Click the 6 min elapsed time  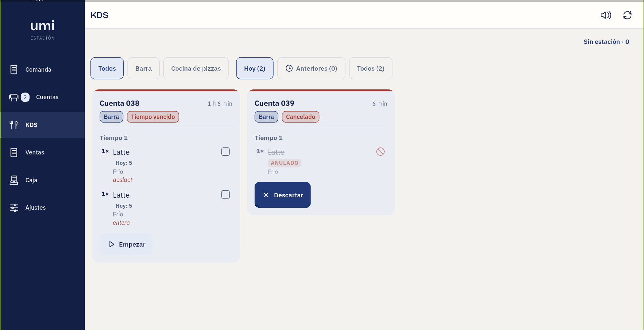click(x=380, y=104)
